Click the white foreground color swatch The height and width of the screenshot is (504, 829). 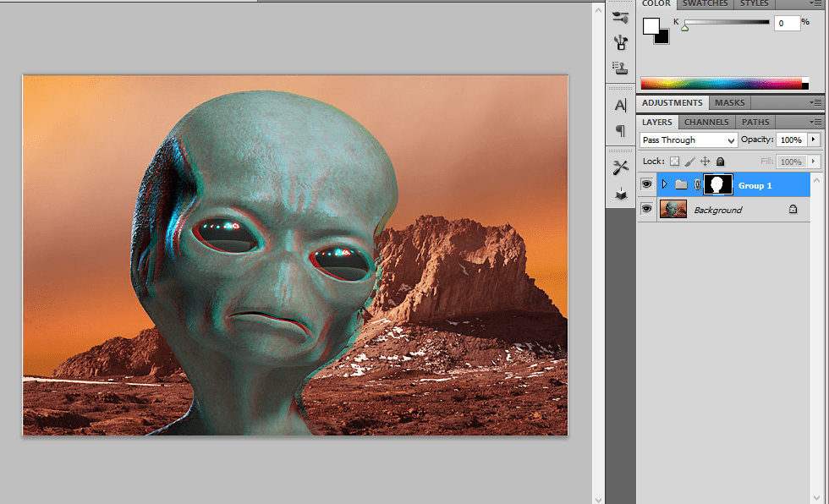pos(651,26)
